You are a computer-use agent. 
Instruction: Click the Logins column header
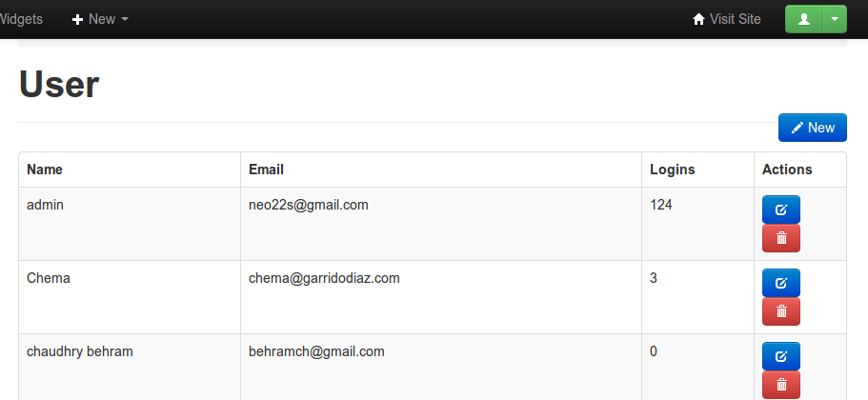672,170
